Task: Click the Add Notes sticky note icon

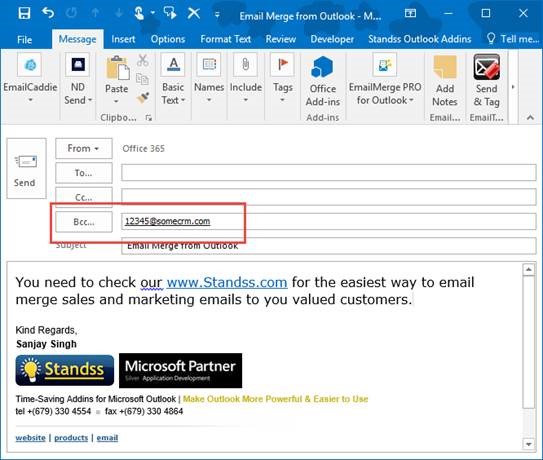Action: pyautogui.click(x=445, y=67)
